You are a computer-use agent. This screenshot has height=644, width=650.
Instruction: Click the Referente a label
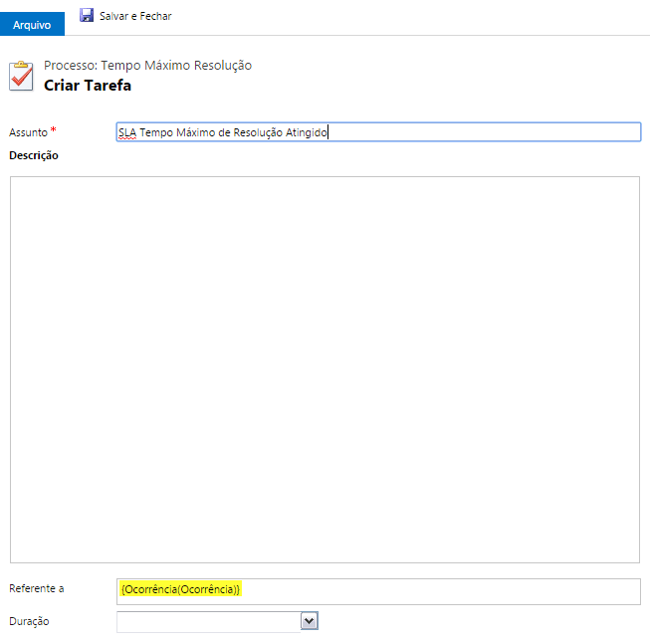click(x=37, y=588)
